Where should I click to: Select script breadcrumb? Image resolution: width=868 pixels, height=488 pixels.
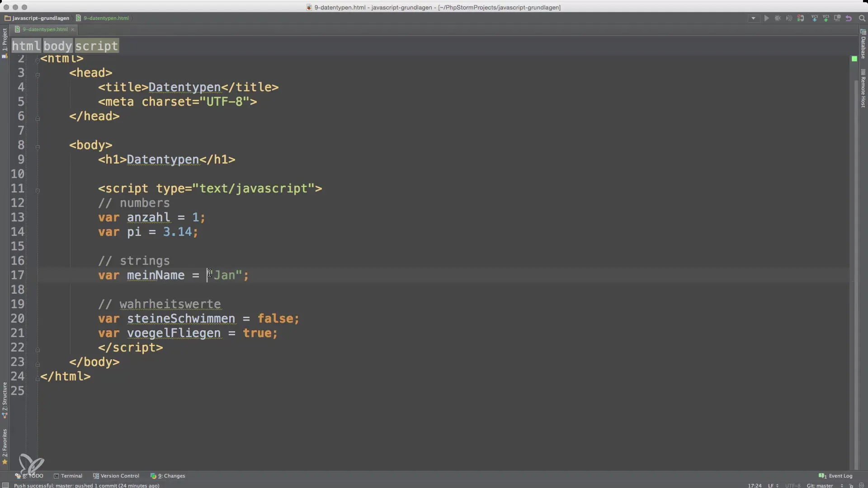coord(96,46)
